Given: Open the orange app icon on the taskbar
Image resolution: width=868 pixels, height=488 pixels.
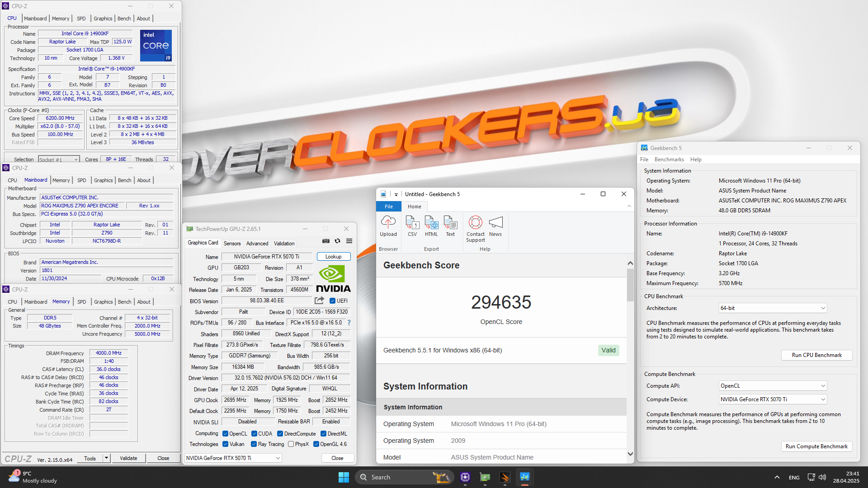Looking at the screenshot, I should [505, 477].
